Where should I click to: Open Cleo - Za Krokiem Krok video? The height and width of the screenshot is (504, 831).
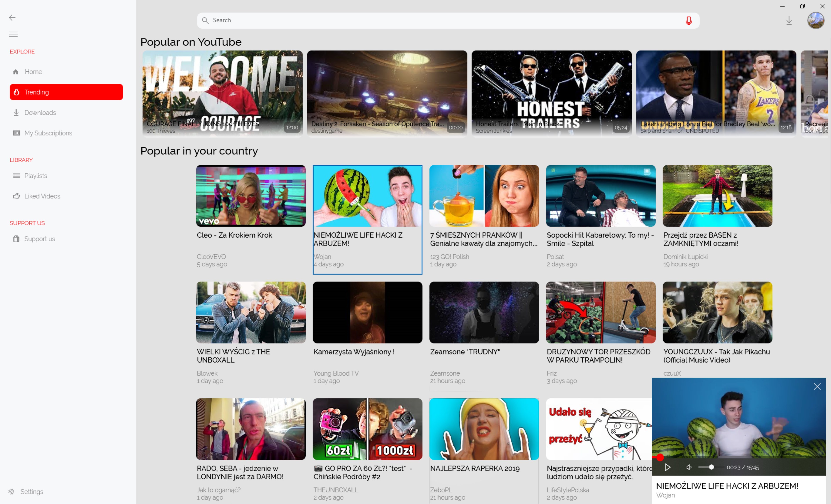tap(251, 196)
